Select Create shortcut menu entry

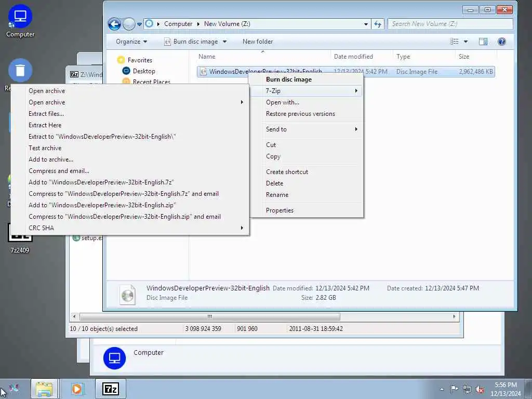tap(306, 171)
